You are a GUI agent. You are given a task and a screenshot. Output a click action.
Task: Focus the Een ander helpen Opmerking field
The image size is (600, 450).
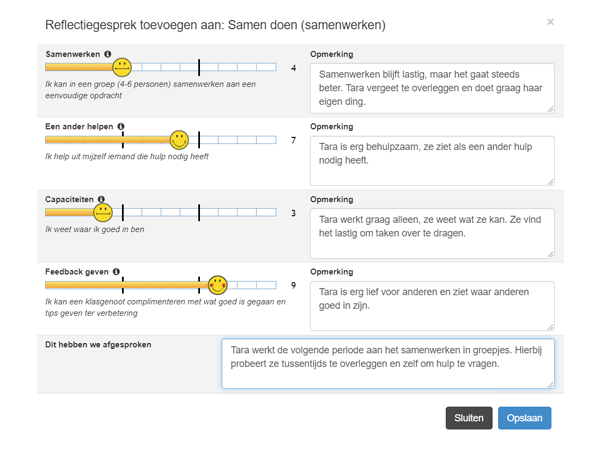pyautogui.click(x=432, y=161)
